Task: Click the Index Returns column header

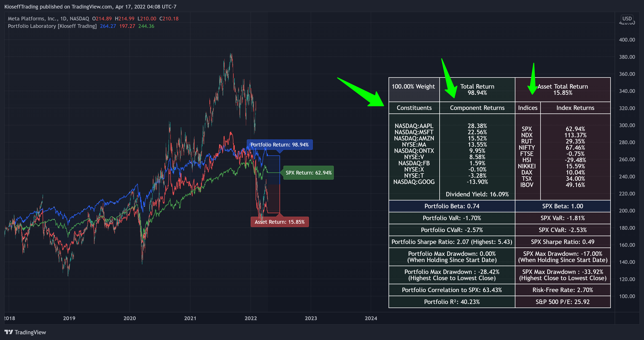Action: pyautogui.click(x=575, y=108)
